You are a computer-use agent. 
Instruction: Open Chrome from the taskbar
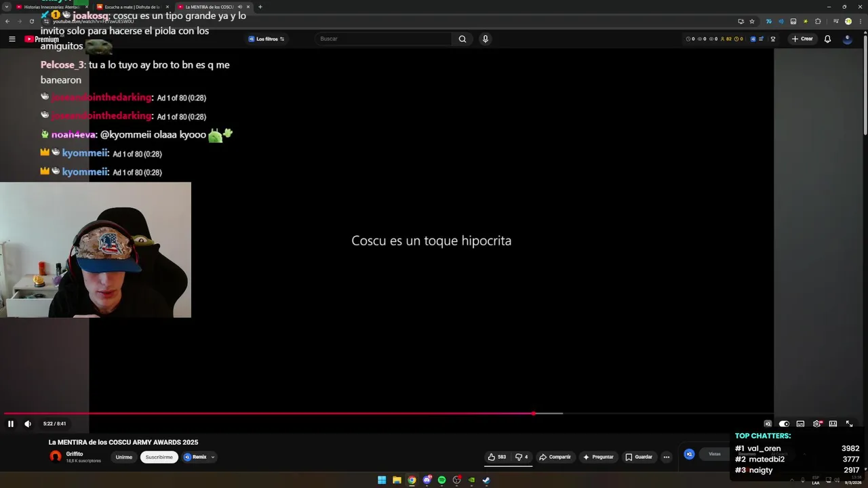pos(412,480)
